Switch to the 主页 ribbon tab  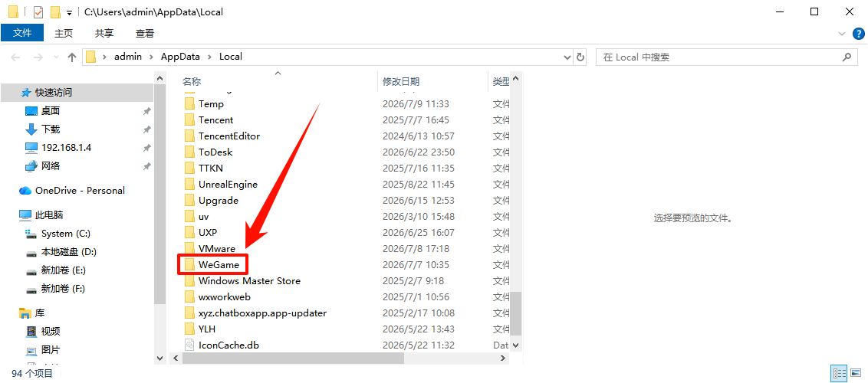[63, 33]
